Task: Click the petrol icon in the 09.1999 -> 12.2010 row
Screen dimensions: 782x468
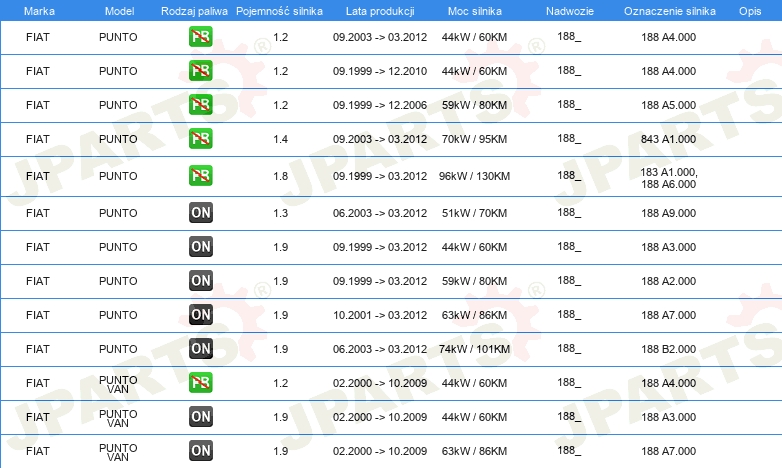Action: (200, 71)
